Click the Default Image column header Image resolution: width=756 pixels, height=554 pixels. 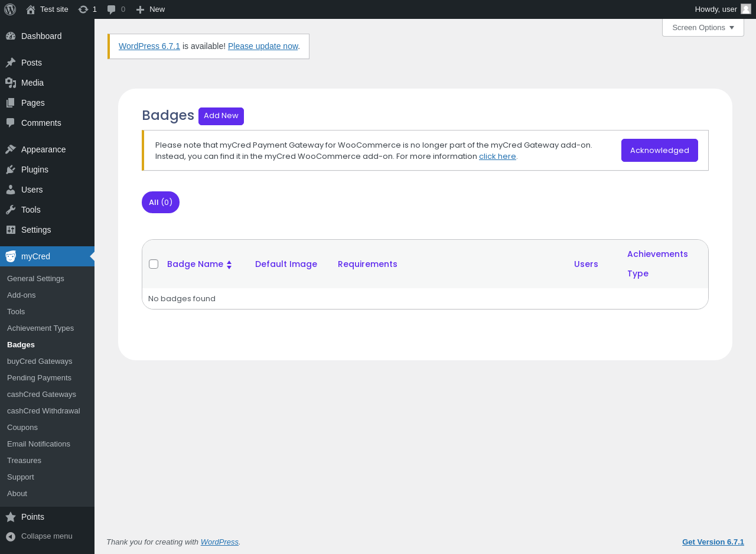pyautogui.click(x=286, y=264)
